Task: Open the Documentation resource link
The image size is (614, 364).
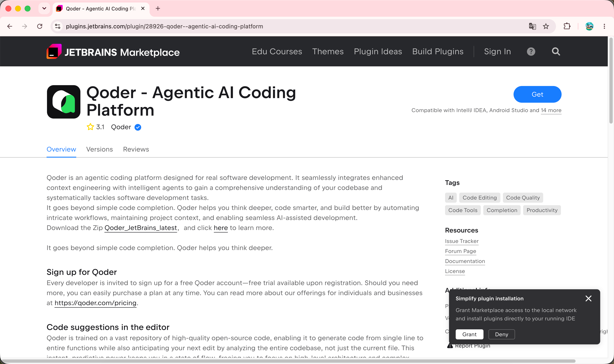Action: pyautogui.click(x=465, y=261)
